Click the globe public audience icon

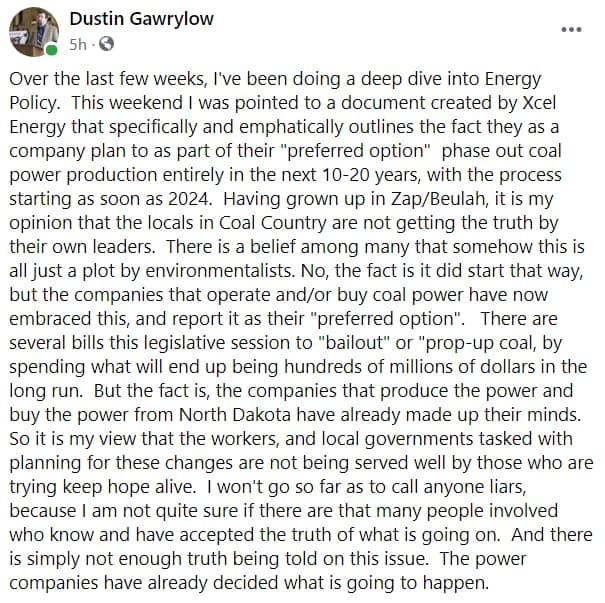point(106,44)
